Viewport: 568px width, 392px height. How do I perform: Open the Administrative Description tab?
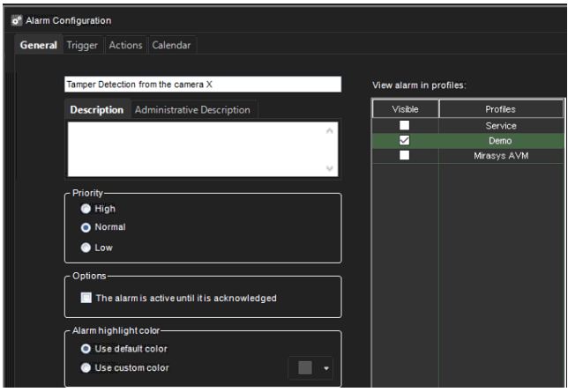click(192, 110)
